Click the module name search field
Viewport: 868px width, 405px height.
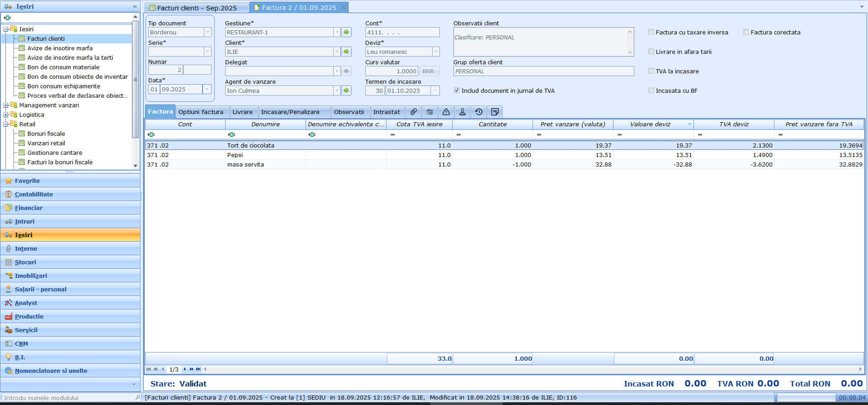pos(68,398)
